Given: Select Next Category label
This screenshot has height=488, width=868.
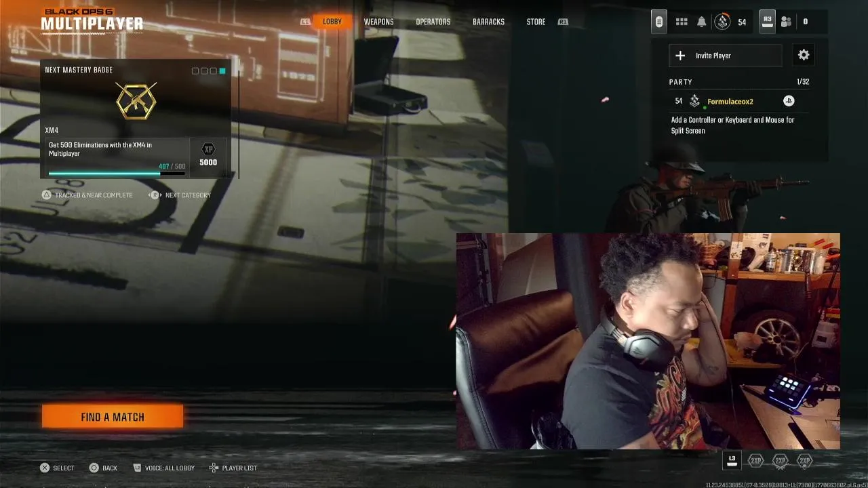Looking at the screenshot, I should (x=188, y=195).
